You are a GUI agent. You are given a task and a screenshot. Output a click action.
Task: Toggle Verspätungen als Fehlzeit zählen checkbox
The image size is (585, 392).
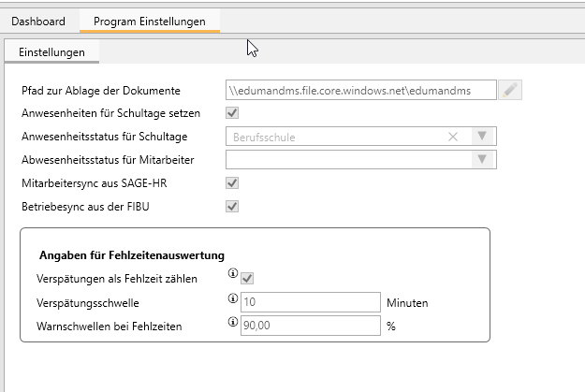247,278
